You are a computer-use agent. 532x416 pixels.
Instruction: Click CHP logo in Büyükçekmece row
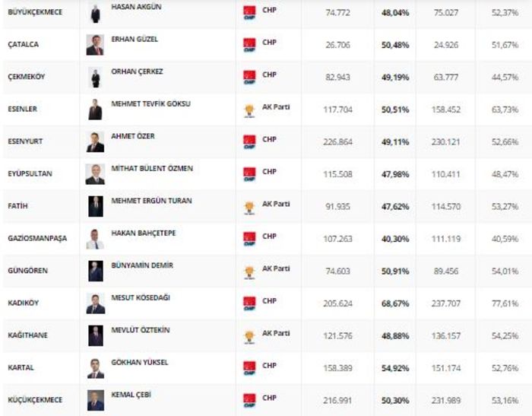(x=249, y=13)
